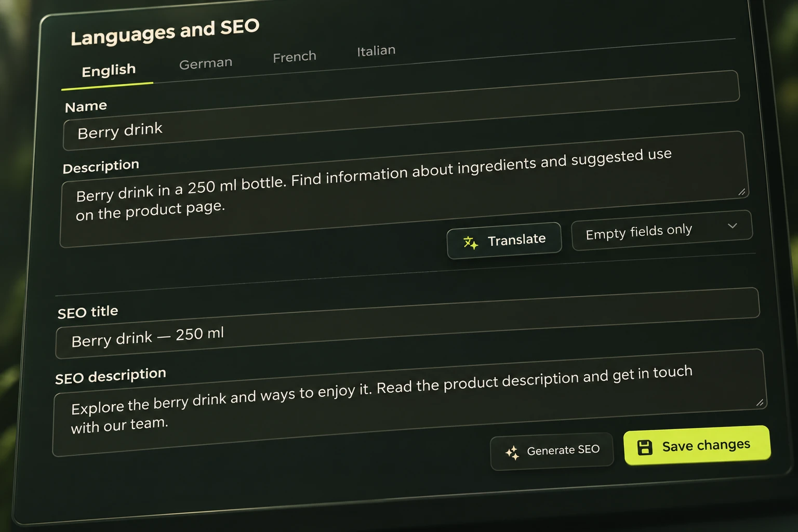Screen dimensions: 798x532
Task: Click the floppy disk save icon
Action: (645, 447)
